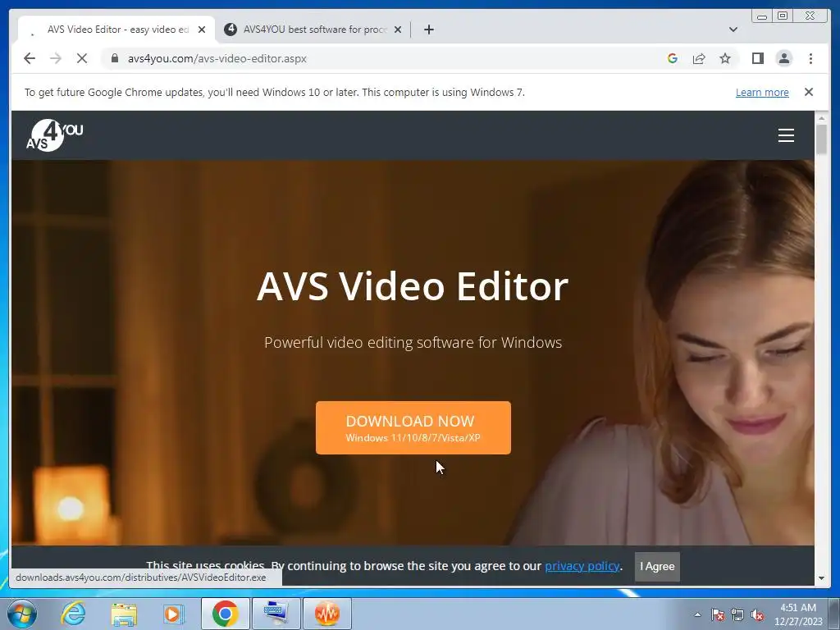Open Learn more link about Chrome updates
The image size is (840, 630).
[x=762, y=92]
